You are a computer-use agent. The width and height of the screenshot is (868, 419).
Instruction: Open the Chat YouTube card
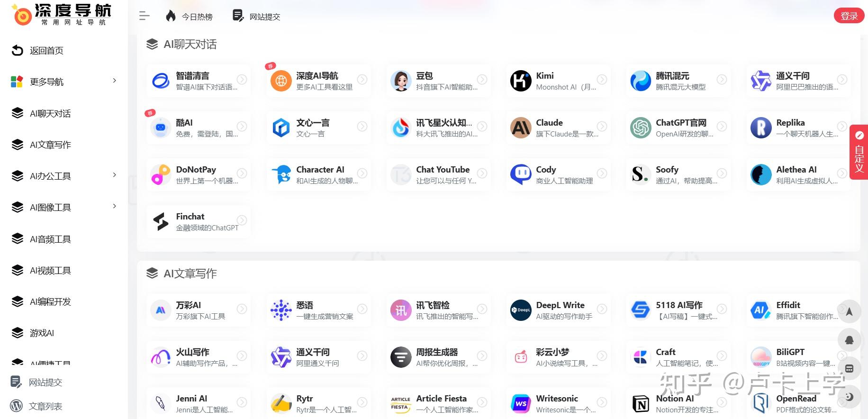[x=438, y=175]
